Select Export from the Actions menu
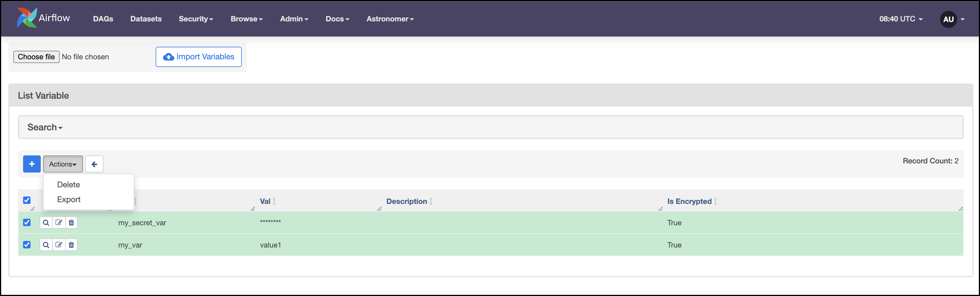The image size is (980, 296). pos(69,199)
